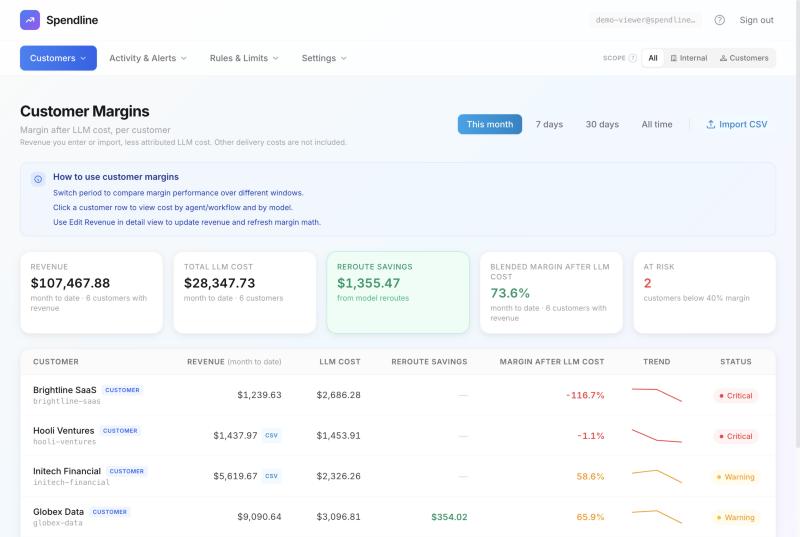
Task: Open the Blended Margin After LLM Cost card
Action: [552, 293]
